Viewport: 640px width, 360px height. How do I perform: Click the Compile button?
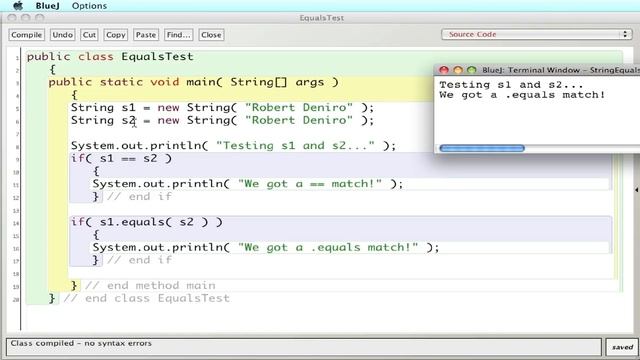pyautogui.click(x=27, y=35)
